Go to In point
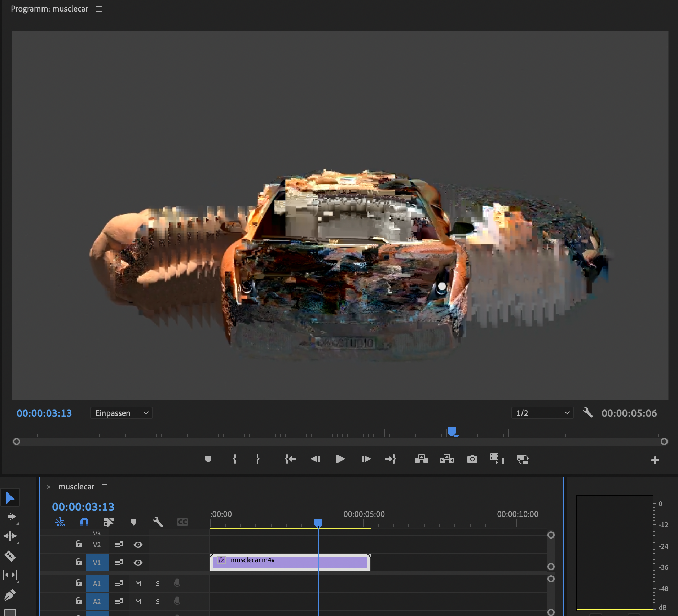Image resolution: width=678 pixels, height=616 pixels. 290,459
